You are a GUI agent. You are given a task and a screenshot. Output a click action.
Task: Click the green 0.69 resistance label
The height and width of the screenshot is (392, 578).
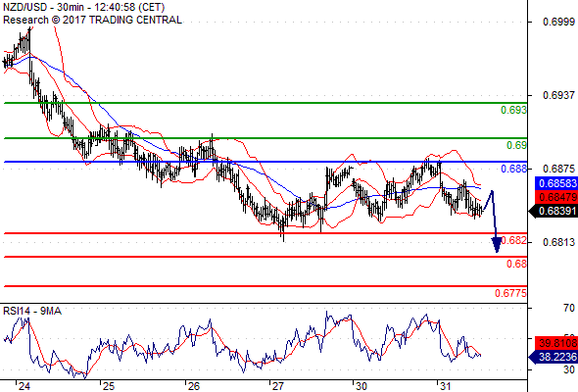pyautogui.click(x=516, y=145)
